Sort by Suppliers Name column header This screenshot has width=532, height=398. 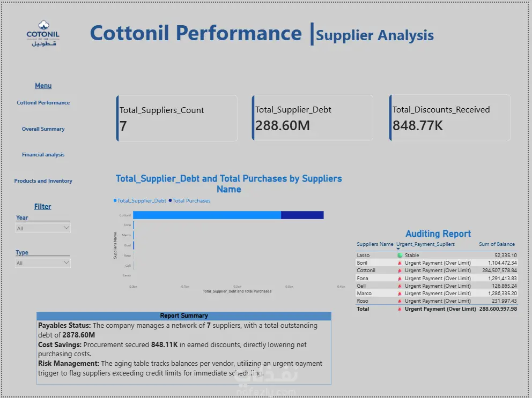(375, 244)
